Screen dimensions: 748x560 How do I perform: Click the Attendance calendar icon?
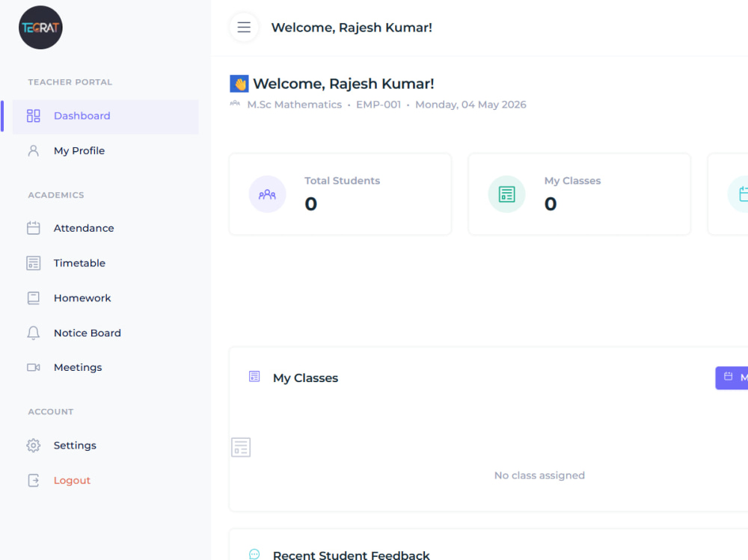[x=34, y=228]
